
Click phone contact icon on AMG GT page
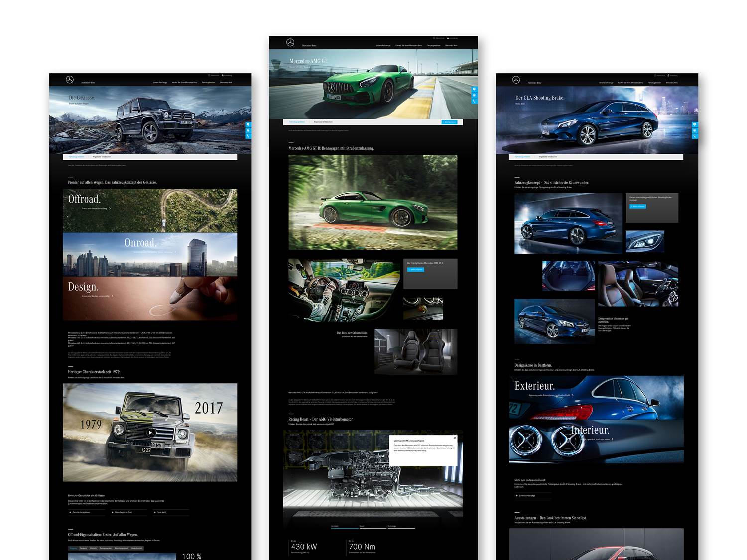point(474,101)
